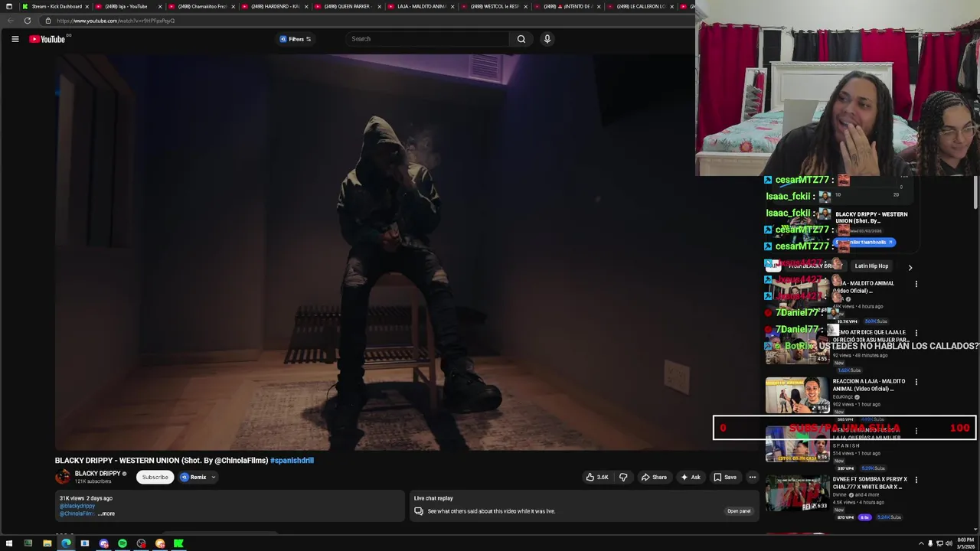This screenshot has width=980, height=551.
Task: Open Spotify from the taskbar
Action: click(x=122, y=543)
